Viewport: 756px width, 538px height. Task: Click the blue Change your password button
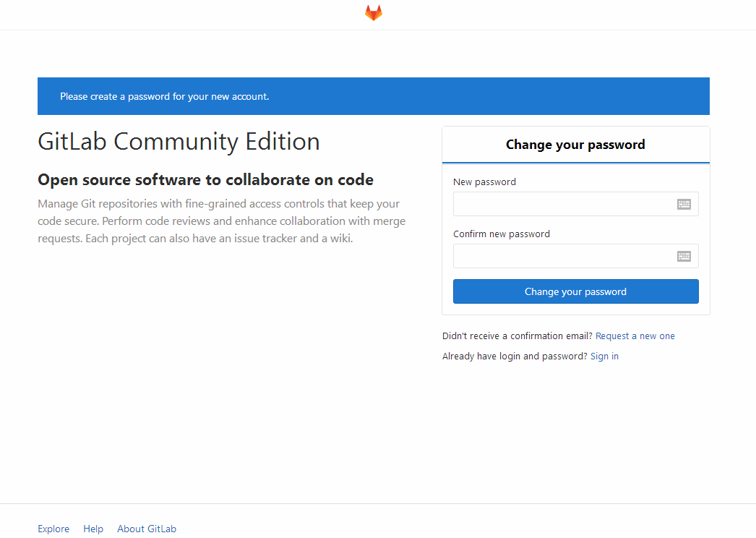click(576, 291)
